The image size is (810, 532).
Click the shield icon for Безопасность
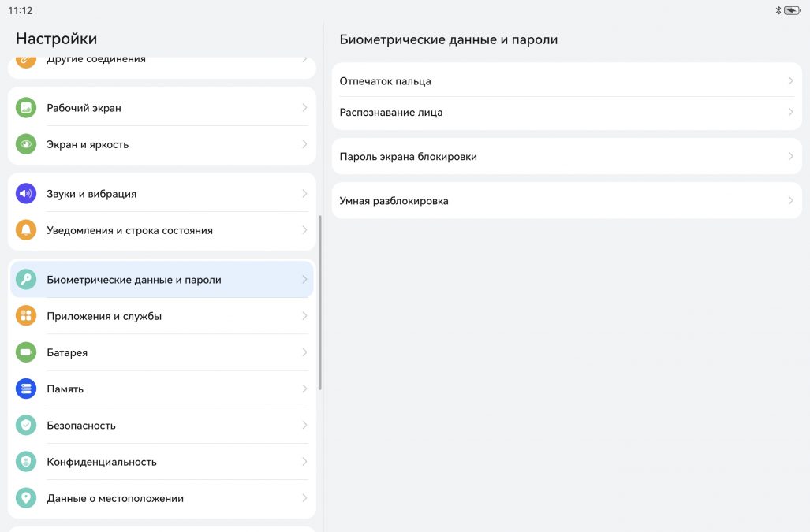[26, 425]
